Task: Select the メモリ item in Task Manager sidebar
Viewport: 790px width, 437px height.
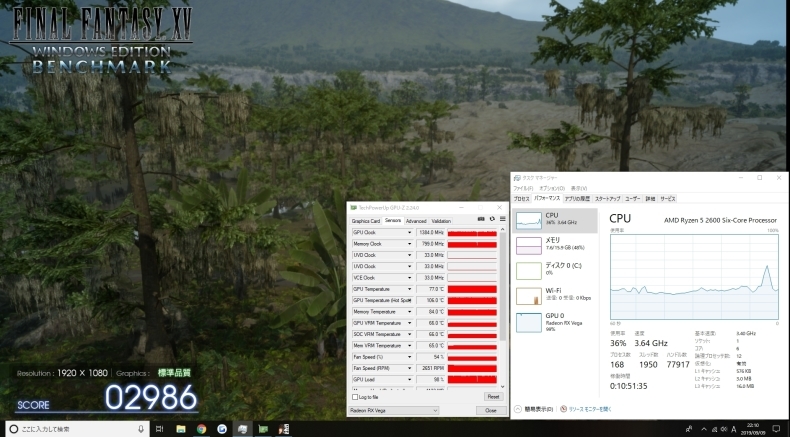Action: (x=555, y=245)
